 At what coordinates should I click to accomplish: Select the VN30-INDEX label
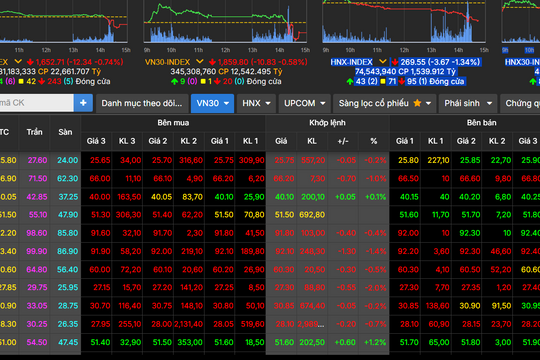(167, 62)
